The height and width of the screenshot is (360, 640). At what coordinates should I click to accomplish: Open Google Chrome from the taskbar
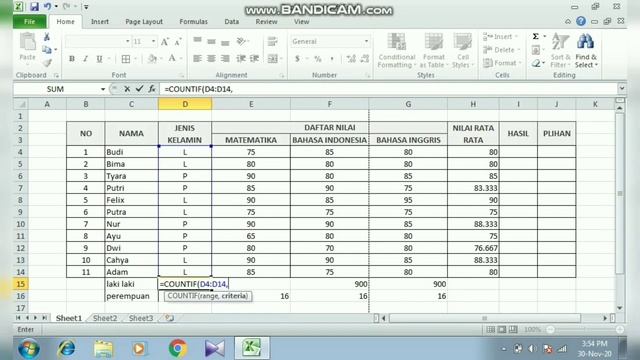pos(178,348)
